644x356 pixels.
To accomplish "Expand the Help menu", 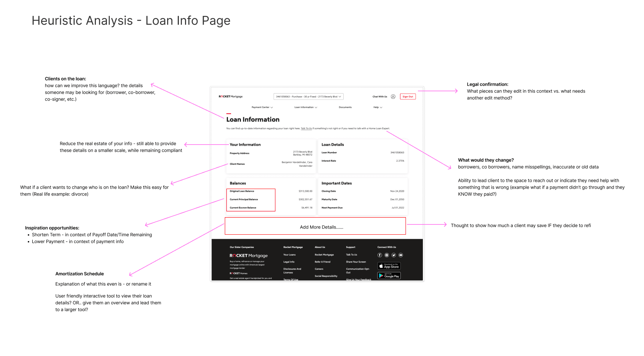I will (378, 107).
